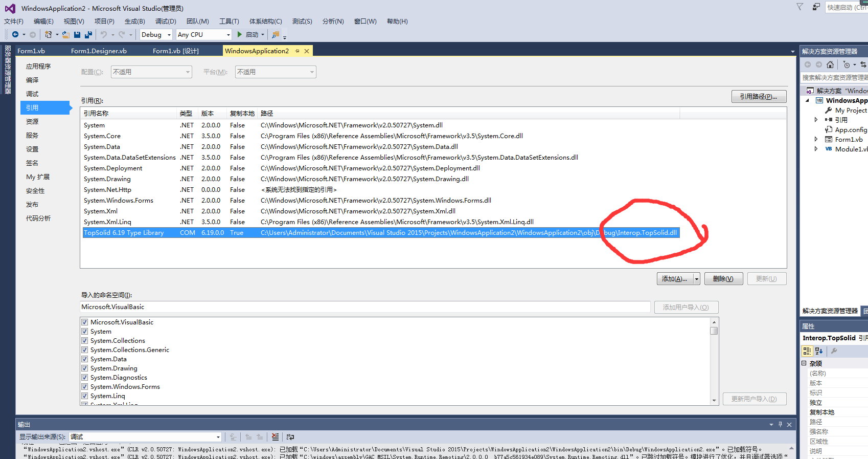Click the Solution Explorer search box

click(834, 77)
